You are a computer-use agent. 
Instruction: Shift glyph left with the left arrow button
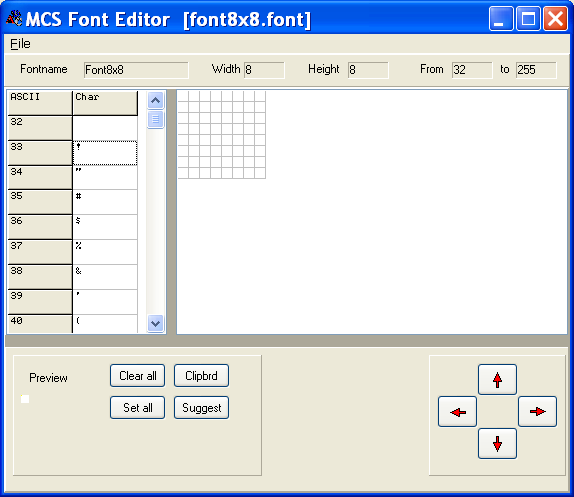coord(457,411)
